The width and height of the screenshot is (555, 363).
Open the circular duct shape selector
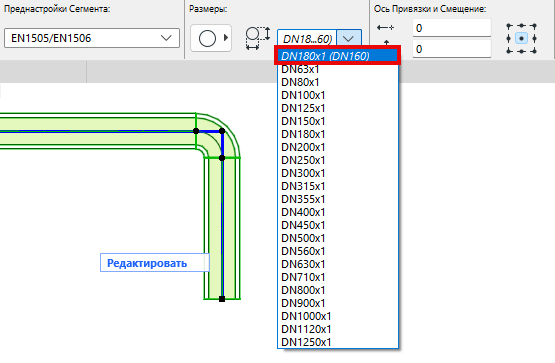click(211, 38)
